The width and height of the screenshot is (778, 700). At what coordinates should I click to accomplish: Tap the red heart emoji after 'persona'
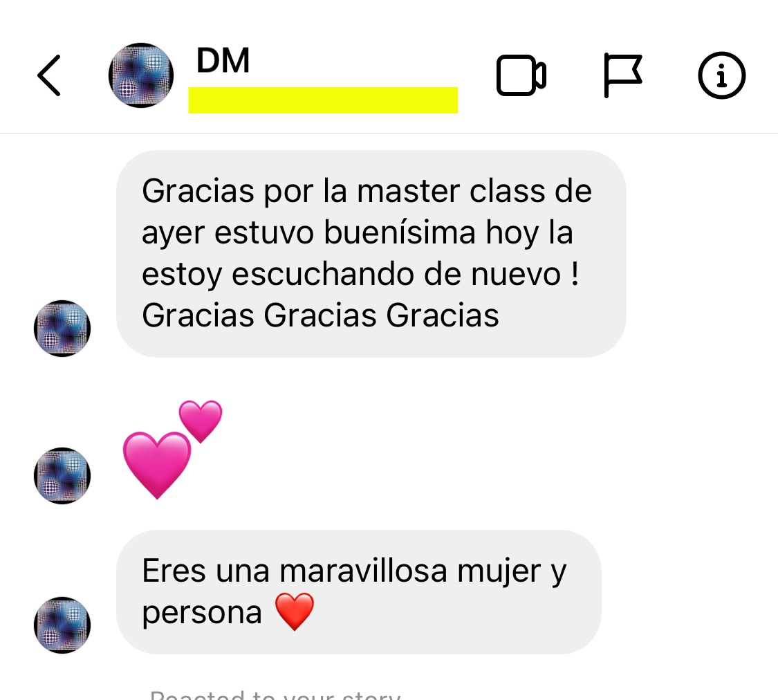(x=294, y=611)
